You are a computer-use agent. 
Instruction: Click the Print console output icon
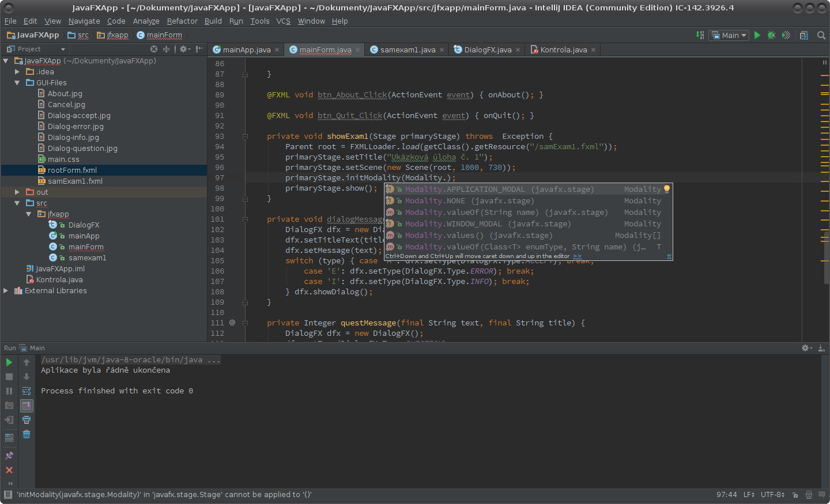point(27,420)
